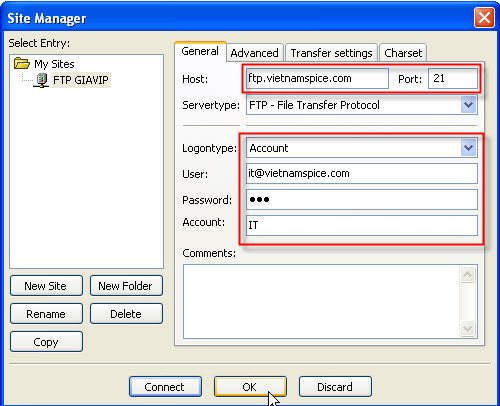Switch to the General tab
This screenshot has width=500, height=406.
tap(200, 51)
